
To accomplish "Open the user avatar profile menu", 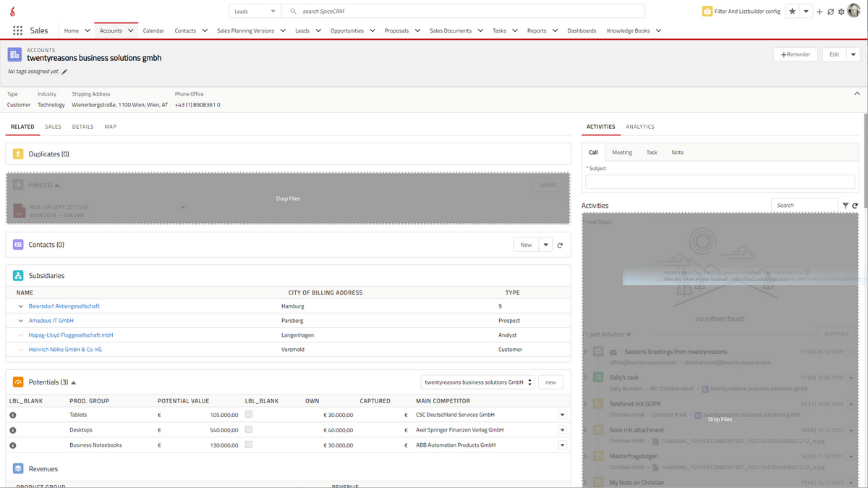I will (x=854, y=12).
